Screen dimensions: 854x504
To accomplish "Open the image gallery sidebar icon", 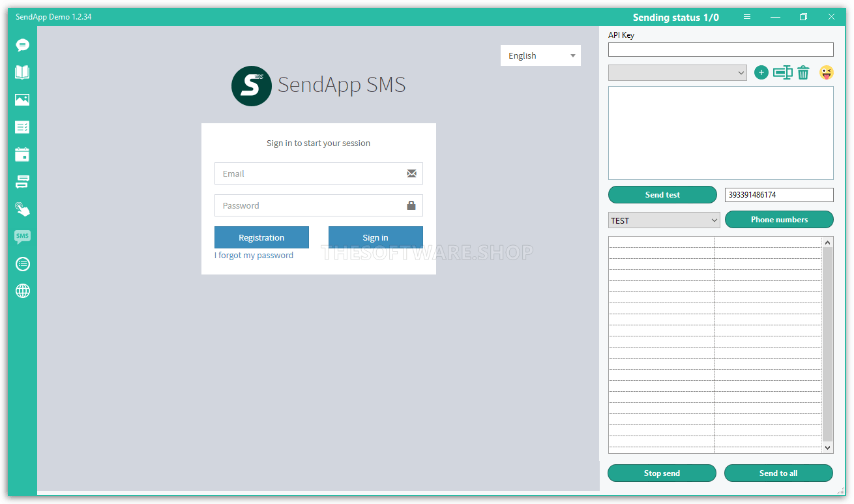I will [22, 99].
